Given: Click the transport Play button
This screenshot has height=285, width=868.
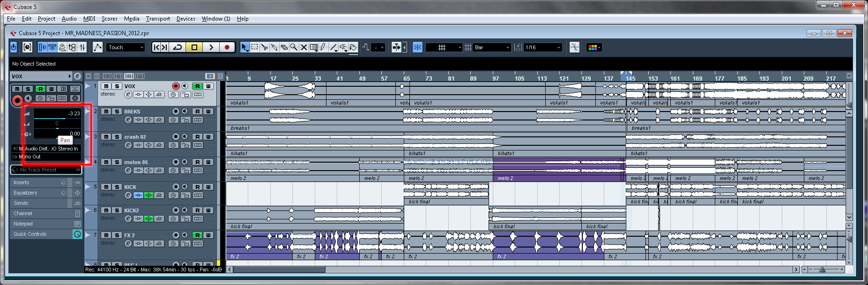Looking at the screenshot, I should point(211,47).
